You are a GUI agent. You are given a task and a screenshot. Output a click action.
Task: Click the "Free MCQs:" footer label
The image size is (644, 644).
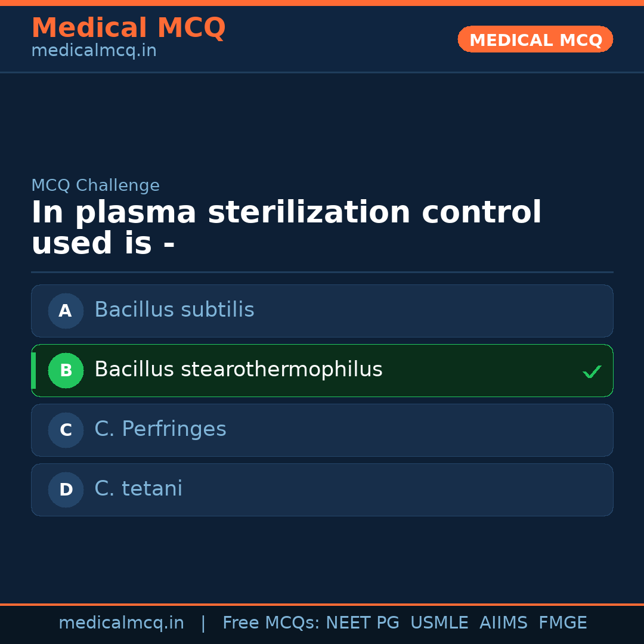[x=271, y=623]
